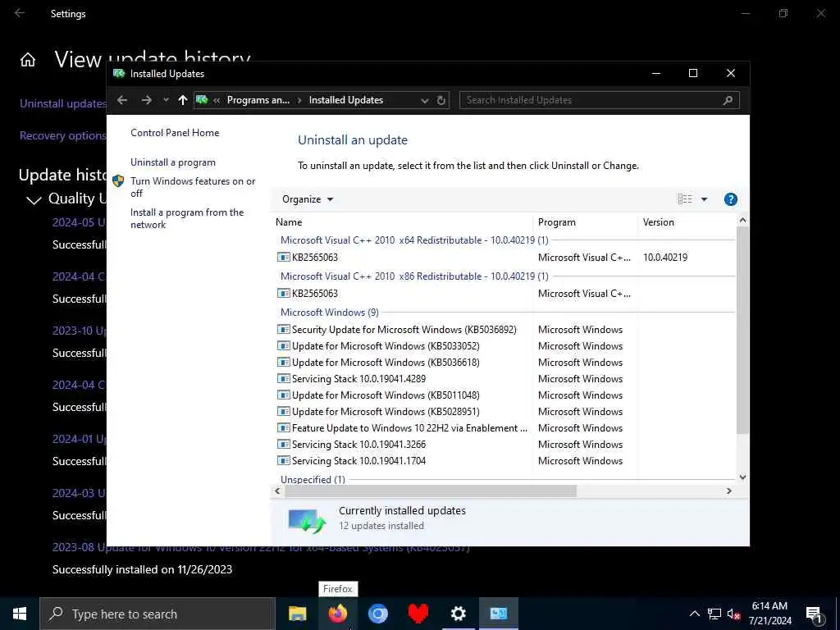Select Update for Microsoft Windows (KB5036618)
Image resolution: width=840 pixels, height=630 pixels.
coord(386,363)
